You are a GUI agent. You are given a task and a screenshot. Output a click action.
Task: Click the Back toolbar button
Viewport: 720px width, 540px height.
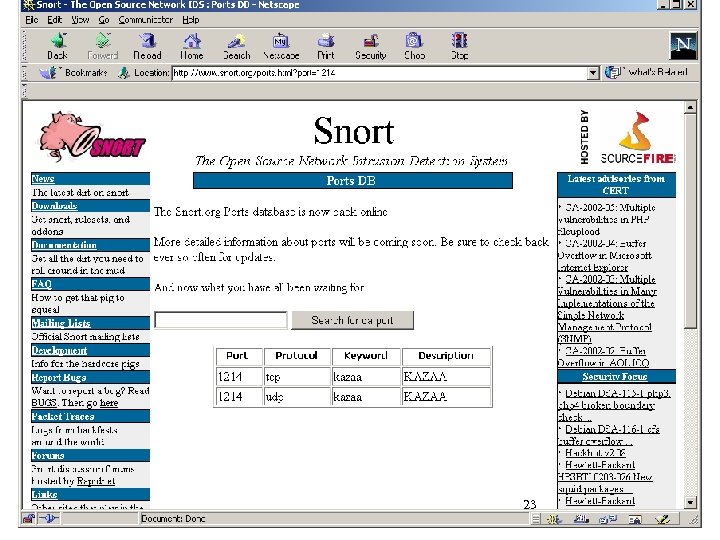(x=57, y=46)
